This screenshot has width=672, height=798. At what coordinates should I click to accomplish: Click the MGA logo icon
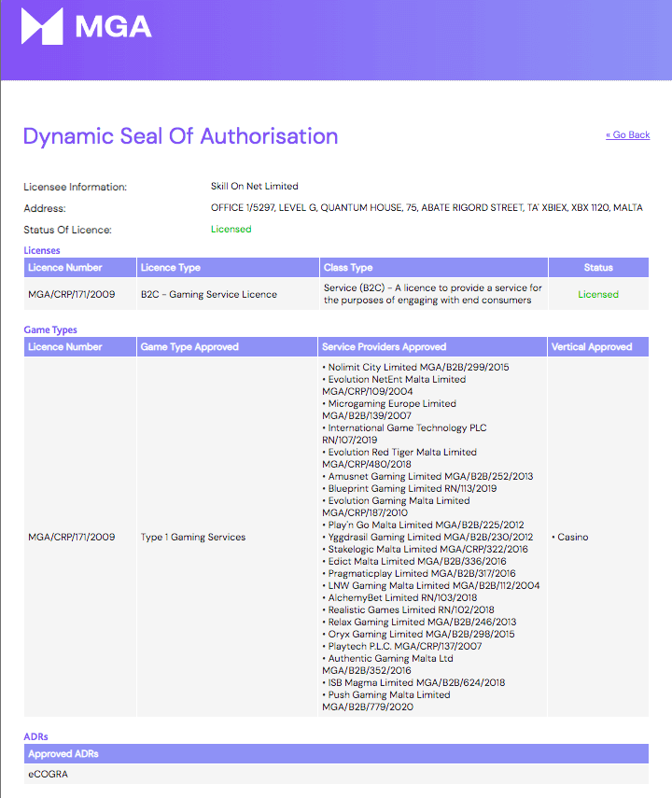tap(42, 26)
